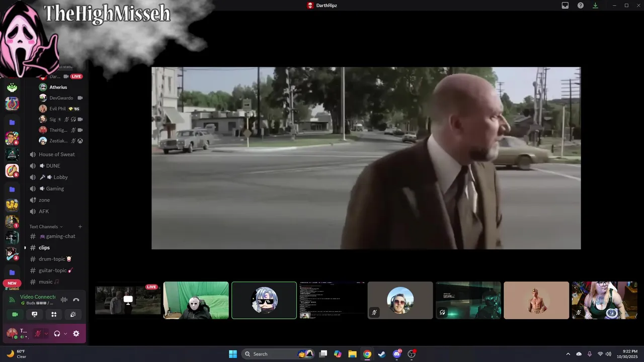Viewport: 644px width, 362px height.
Task: Click the Share Your Screen icon
Action: click(x=34, y=314)
